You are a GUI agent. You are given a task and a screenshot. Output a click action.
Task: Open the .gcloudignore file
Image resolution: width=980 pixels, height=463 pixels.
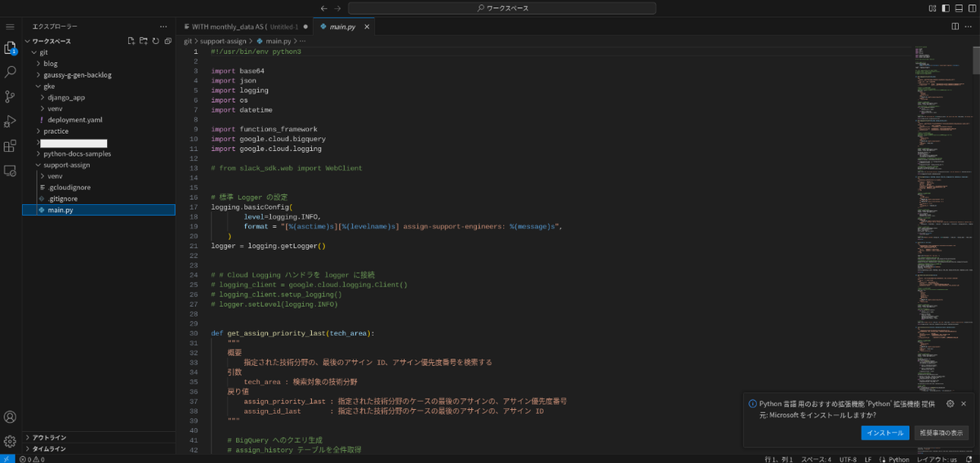tap(98, 187)
